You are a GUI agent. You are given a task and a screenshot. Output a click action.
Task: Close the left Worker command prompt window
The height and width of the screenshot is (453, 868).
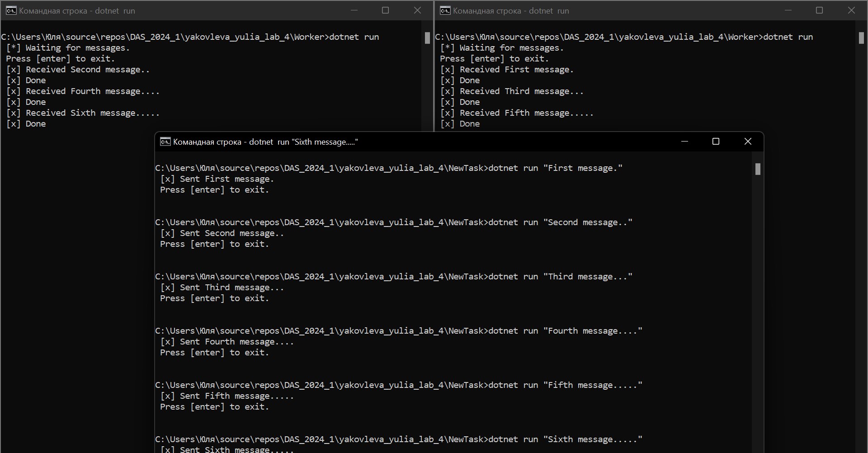pyautogui.click(x=417, y=10)
